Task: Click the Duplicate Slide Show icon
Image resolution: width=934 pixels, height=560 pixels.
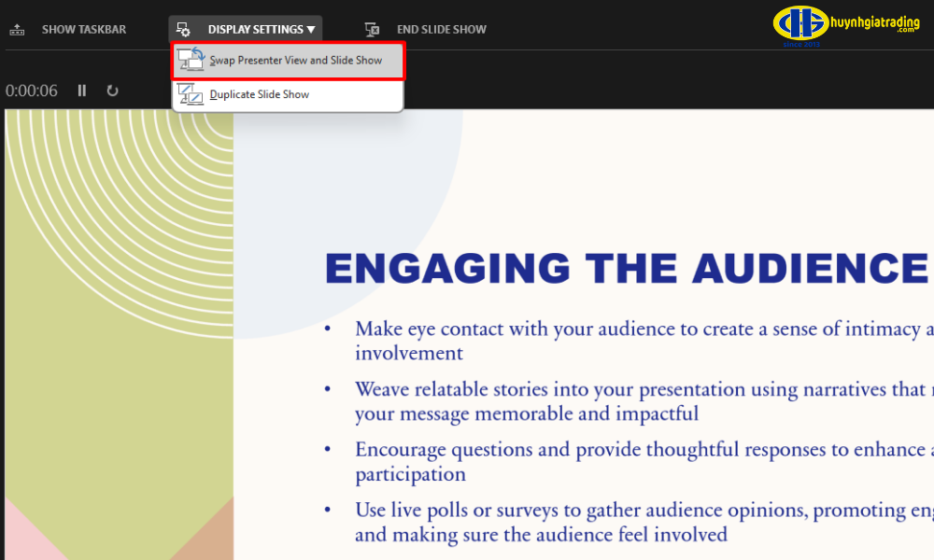Action: pyautogui.click(x=191, y=94)
